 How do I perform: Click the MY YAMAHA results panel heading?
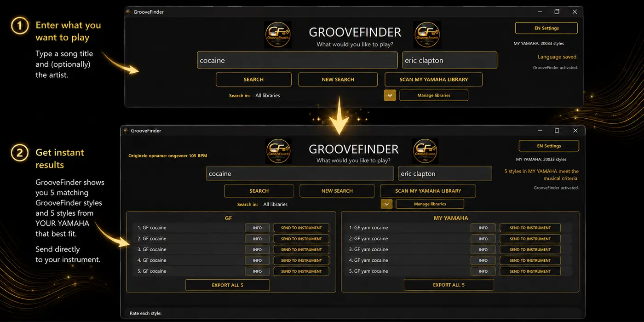tap(451, 218)
